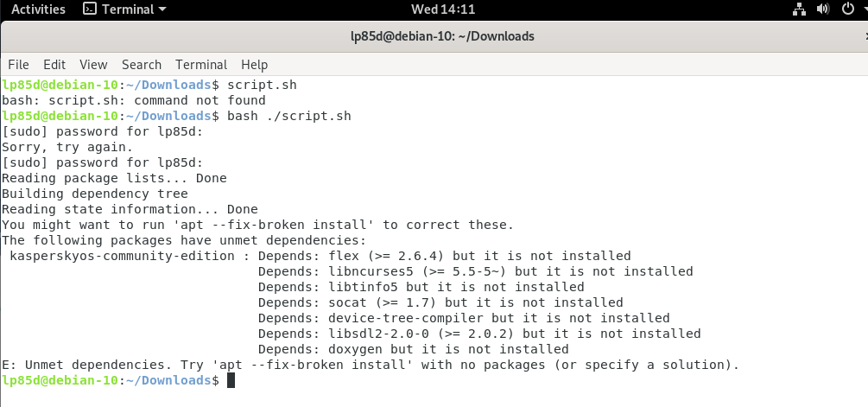Click the kasperskyos-community-edition package name

[122, 257]
